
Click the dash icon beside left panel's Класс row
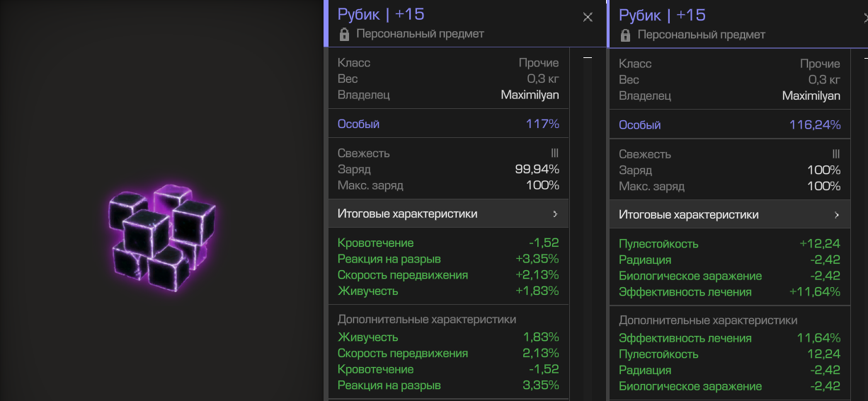click(587, 57)
